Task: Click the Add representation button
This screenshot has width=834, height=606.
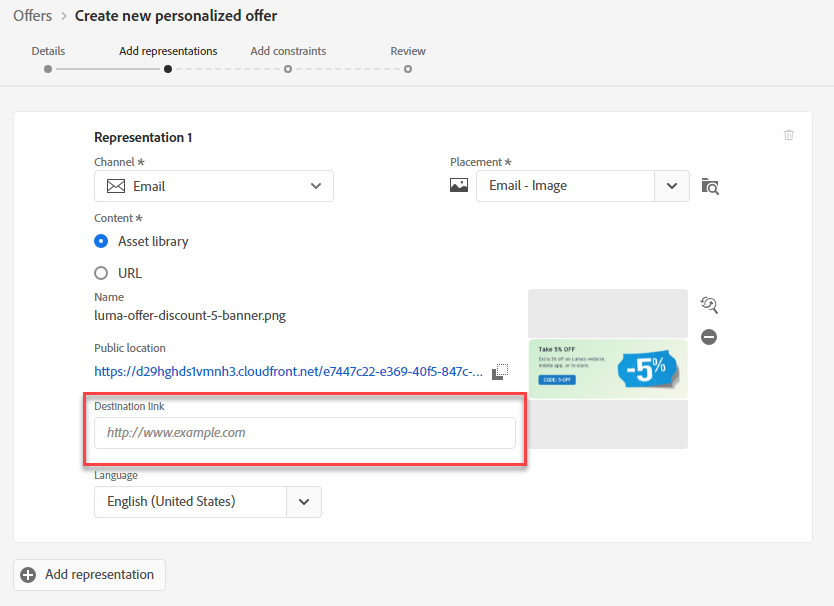Action: point(89,575)
